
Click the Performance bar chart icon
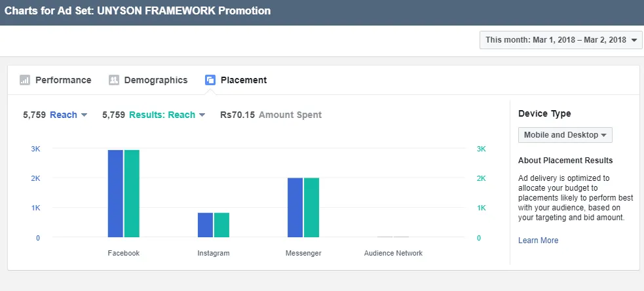[x=25, y=80]
